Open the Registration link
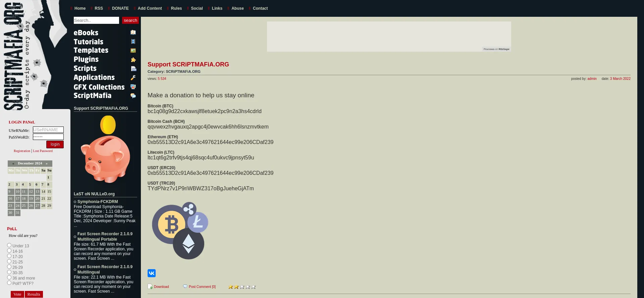The height and width of the screenshot is (298, 644). (22, 151)
